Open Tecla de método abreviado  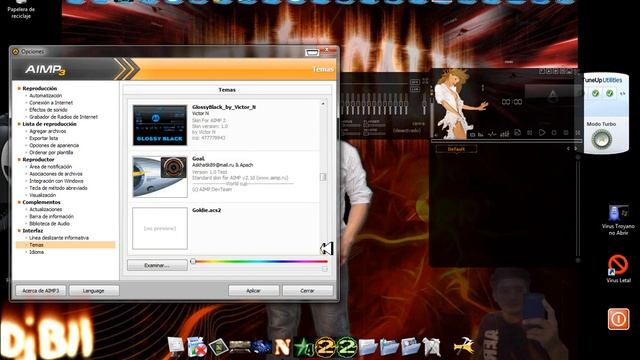click(58, 188)
